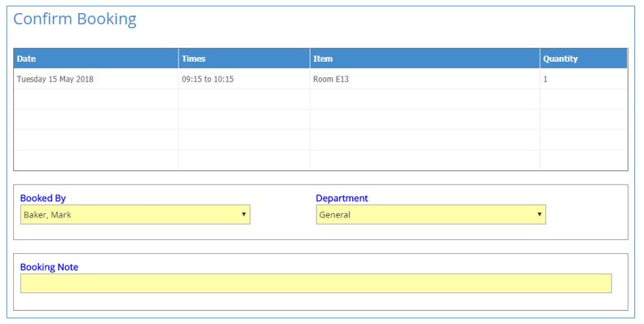Click the Room E13 cell
This screenshot has width=644, height=324.
[x=425, y=79]
